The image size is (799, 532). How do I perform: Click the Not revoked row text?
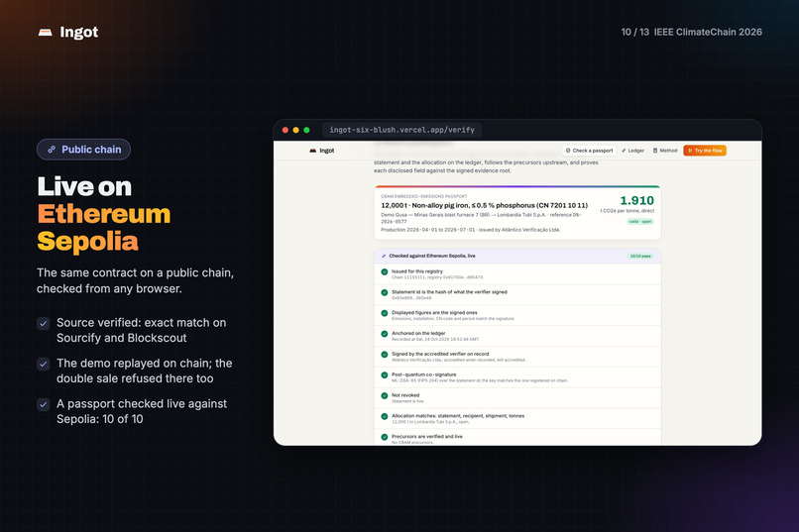(405, 395)
